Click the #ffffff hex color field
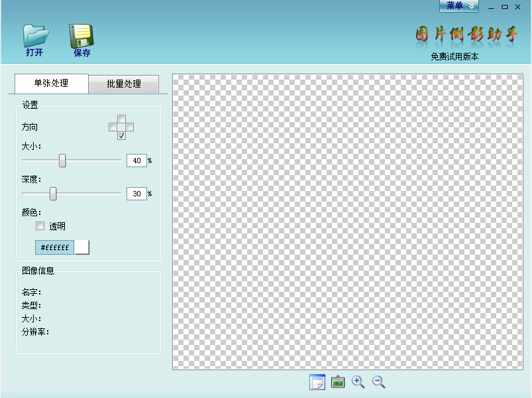This screenshot has height=398, width=532. 54,247
